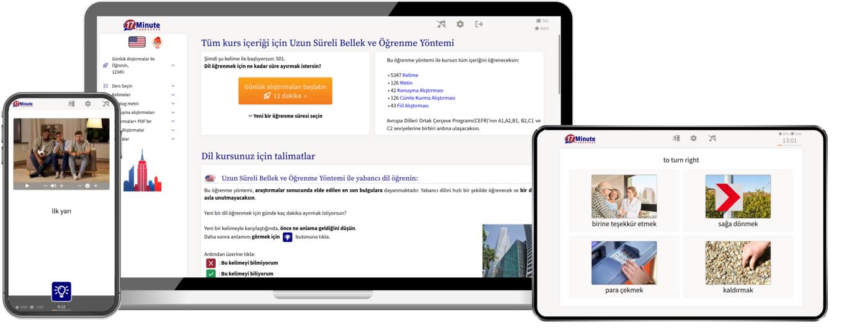Click the list icon beside Ders Seçin
Screen dimensions: 868x330
coord(105,86)
